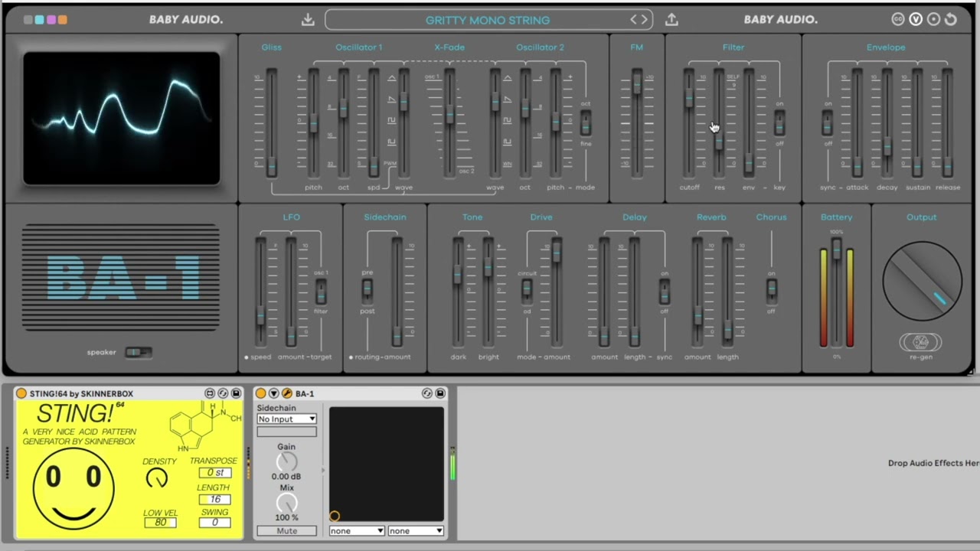980x551 pixels.
Task: Go to the next preset arrow
Action: 644,20
